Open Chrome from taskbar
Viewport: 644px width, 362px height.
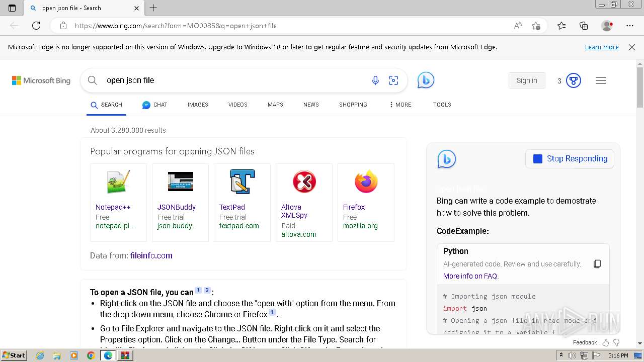(x=91, y=355)
